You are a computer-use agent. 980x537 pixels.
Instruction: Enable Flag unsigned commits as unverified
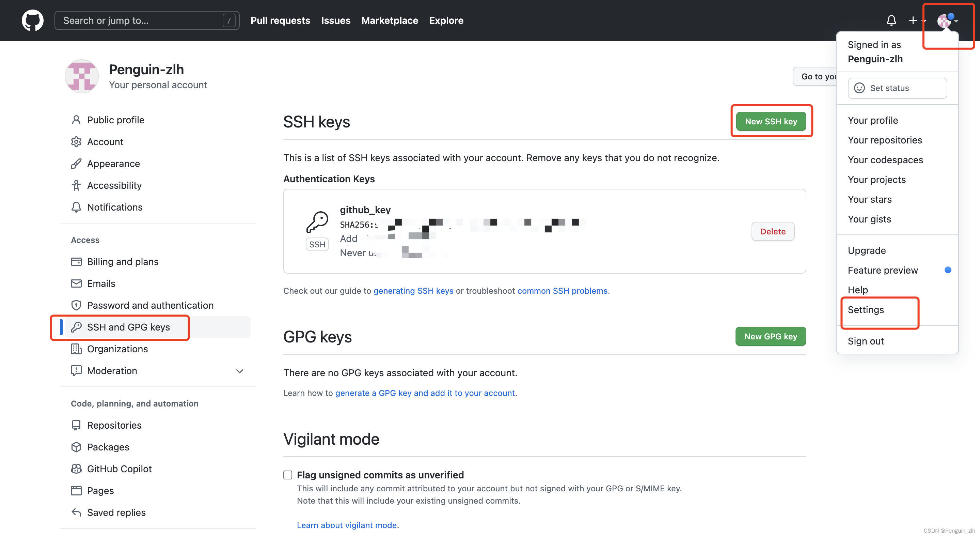coord(287,475)
